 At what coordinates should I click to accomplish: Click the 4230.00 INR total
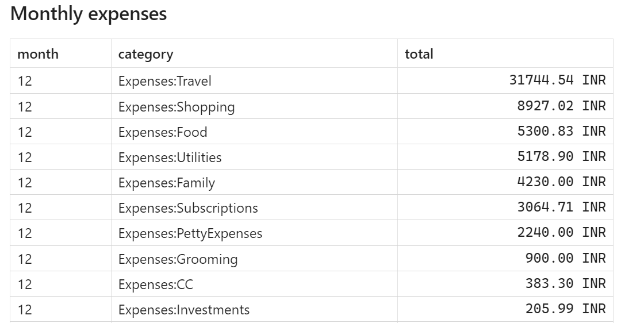coord(561,182)
